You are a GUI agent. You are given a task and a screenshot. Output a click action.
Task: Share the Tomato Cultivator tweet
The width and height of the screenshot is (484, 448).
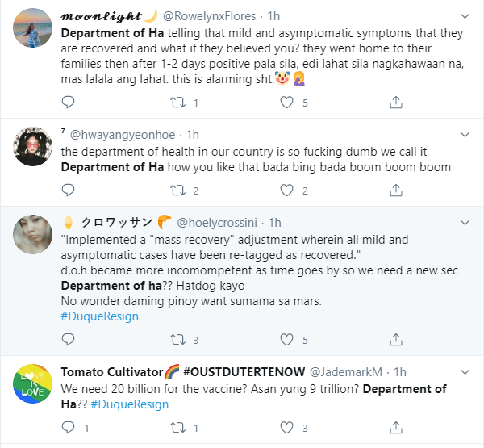pos(396,427)
